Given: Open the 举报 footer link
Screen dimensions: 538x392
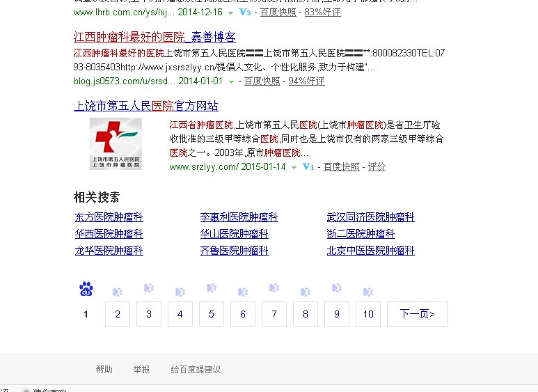Looking at the screenshot, I should point(141,369).
